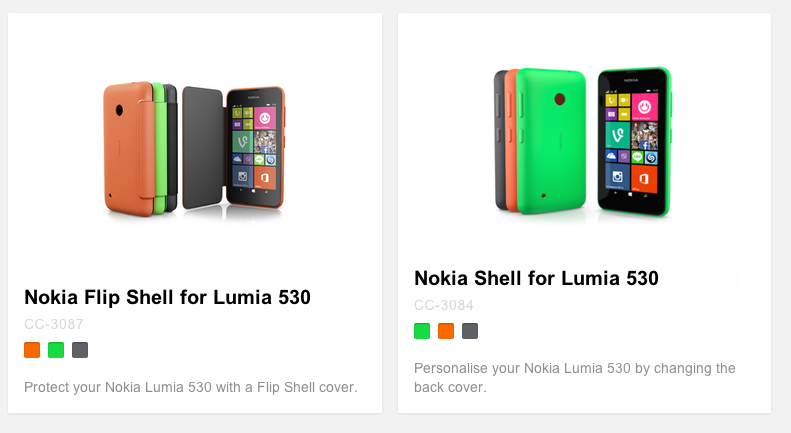Viewport: 791px width, 433px height.
Task: Click the grey open flip cover flap
Action: [203, 148]
